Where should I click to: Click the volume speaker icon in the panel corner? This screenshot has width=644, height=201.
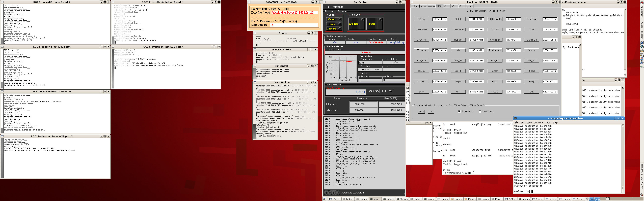[x=642, y=194]
